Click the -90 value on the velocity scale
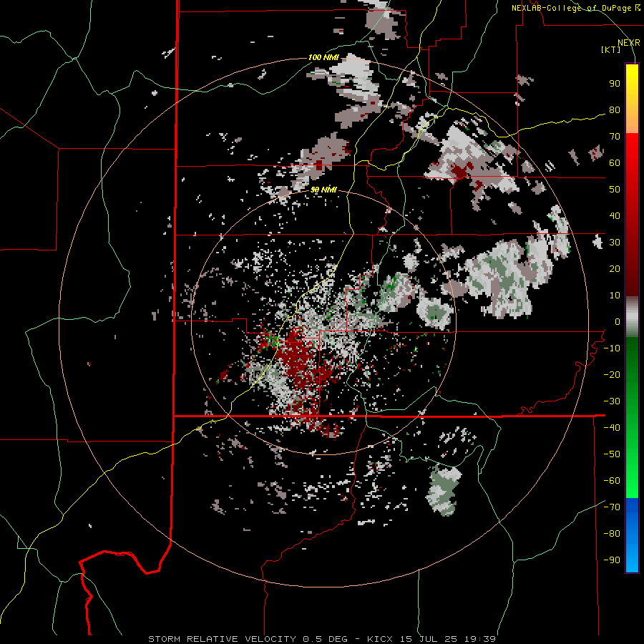644x644 pixels. [612, 560]
